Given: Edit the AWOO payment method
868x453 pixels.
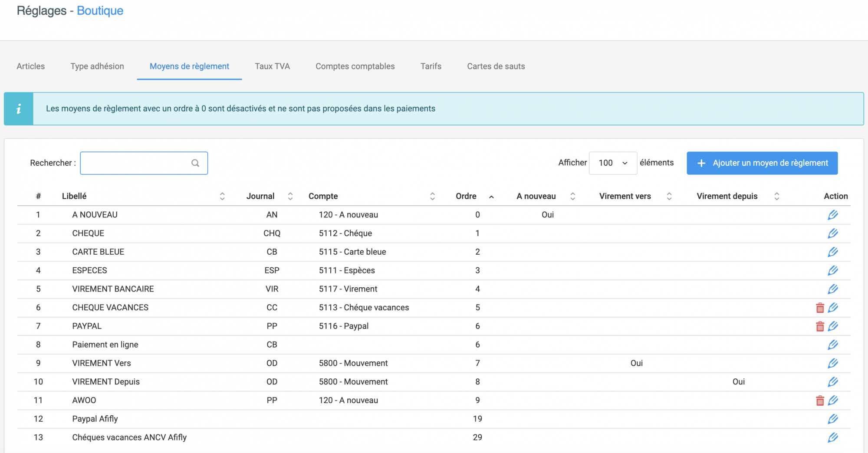Looking at the screenshot, I should click(832, 400).
